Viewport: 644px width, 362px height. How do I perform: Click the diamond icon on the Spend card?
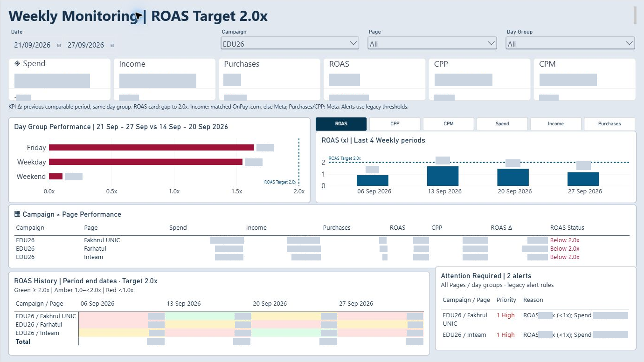point(17,63)
